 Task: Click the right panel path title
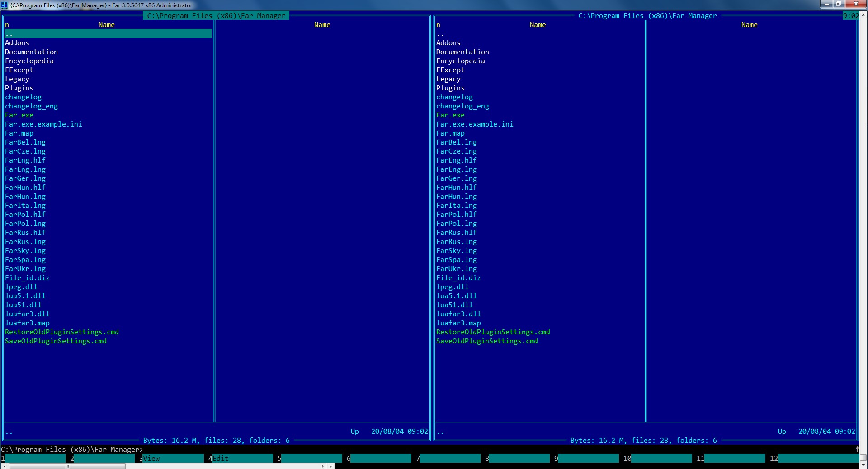(x=647, y=16)
